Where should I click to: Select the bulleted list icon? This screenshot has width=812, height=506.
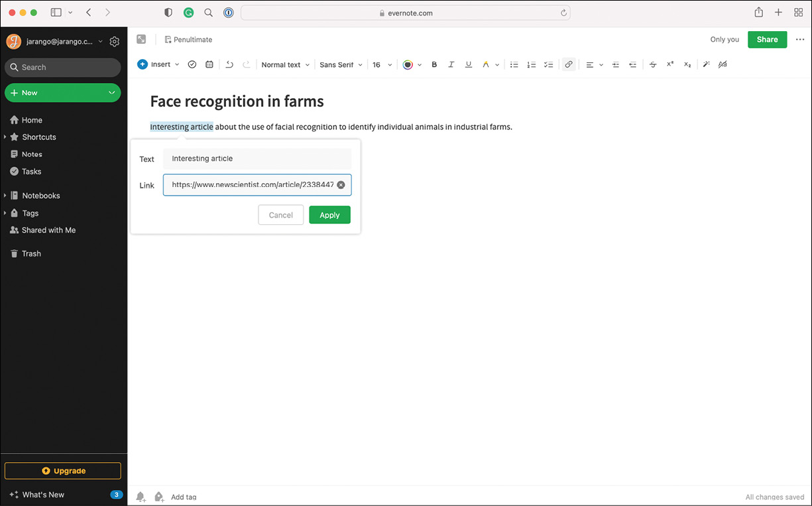[x=514, y=64]
